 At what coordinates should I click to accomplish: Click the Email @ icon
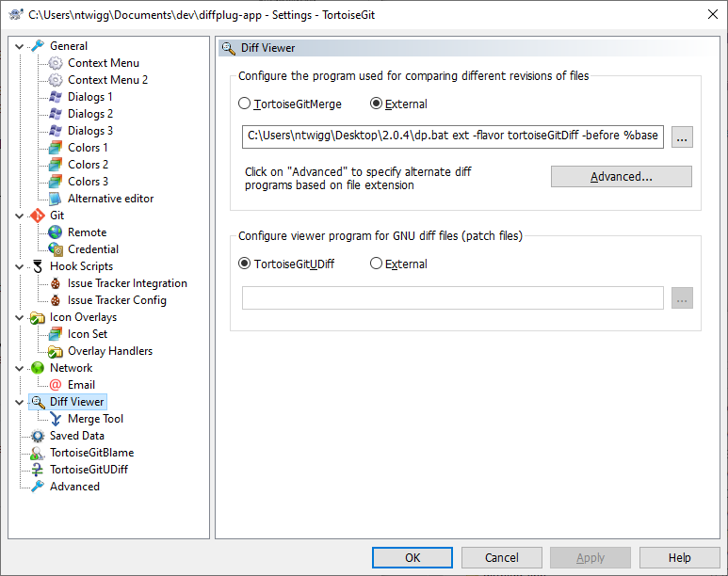coord(56,385)
